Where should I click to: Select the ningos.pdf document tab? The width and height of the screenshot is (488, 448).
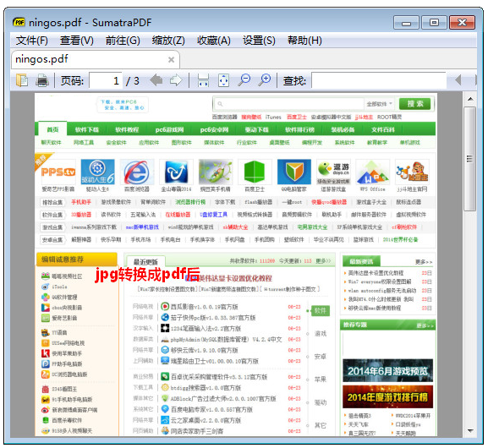point(96,59)
